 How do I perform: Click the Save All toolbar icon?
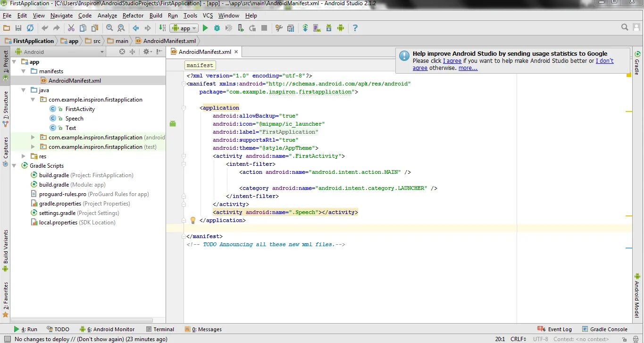tap(18, 28)
